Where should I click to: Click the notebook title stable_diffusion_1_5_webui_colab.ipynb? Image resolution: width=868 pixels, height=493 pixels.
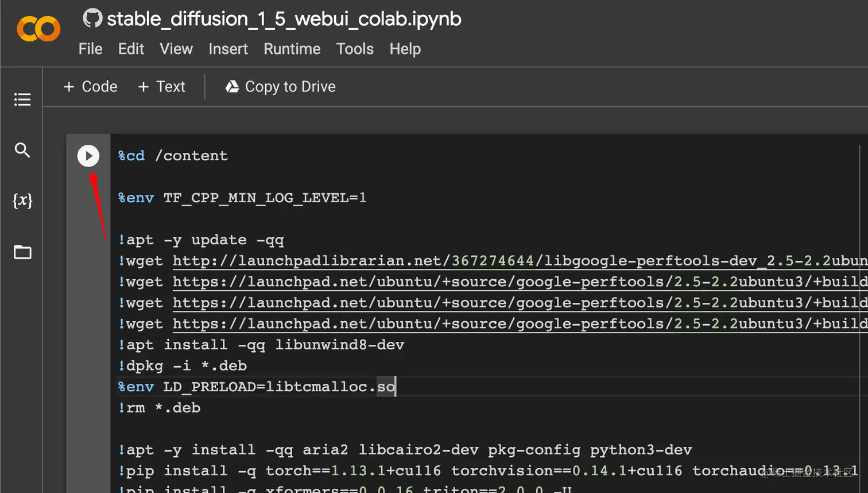pos(284,19)
